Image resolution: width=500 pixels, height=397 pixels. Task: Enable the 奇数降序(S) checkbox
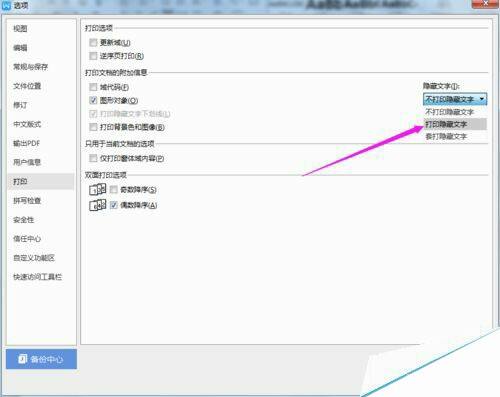(114, 190)
